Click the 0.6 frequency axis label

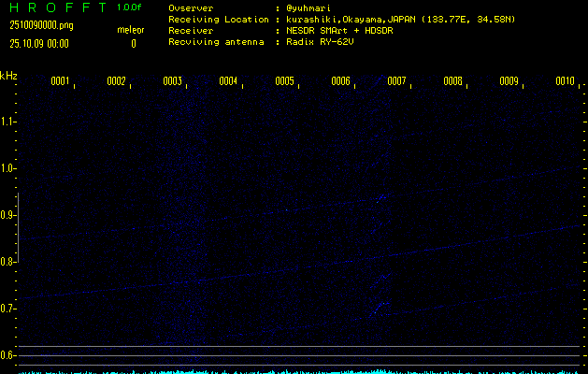[8, 355]
